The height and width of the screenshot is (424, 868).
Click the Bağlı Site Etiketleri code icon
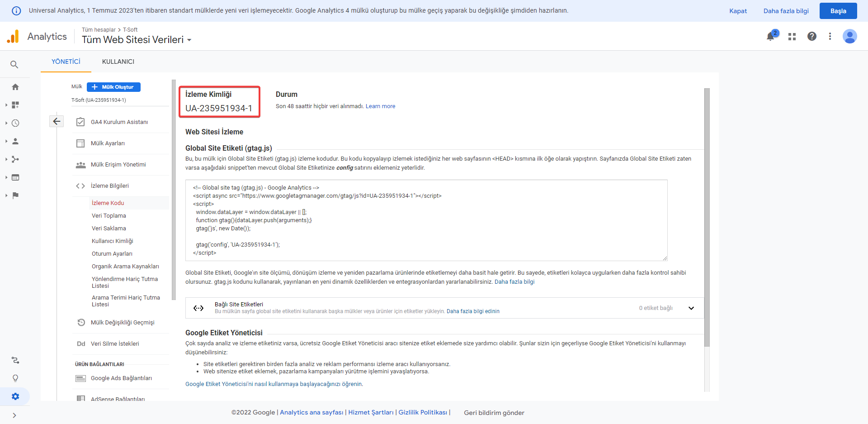(198, 308)
